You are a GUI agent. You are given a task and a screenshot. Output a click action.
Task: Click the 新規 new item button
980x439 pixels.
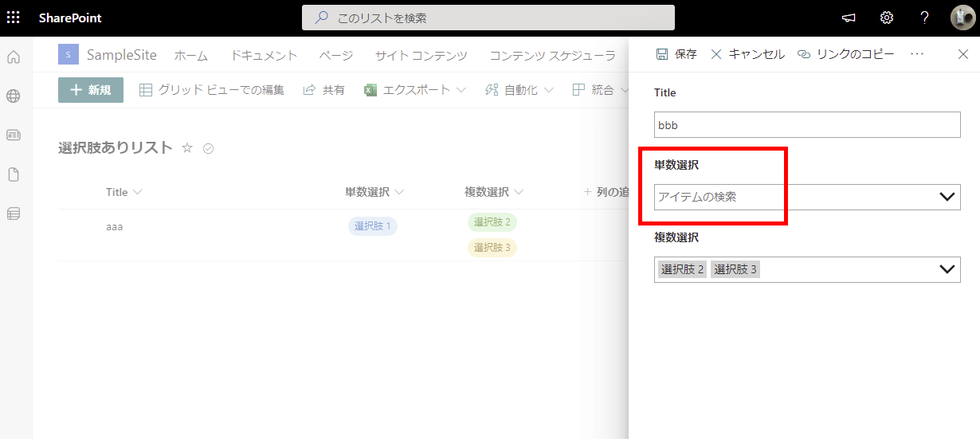click(91, 90)
